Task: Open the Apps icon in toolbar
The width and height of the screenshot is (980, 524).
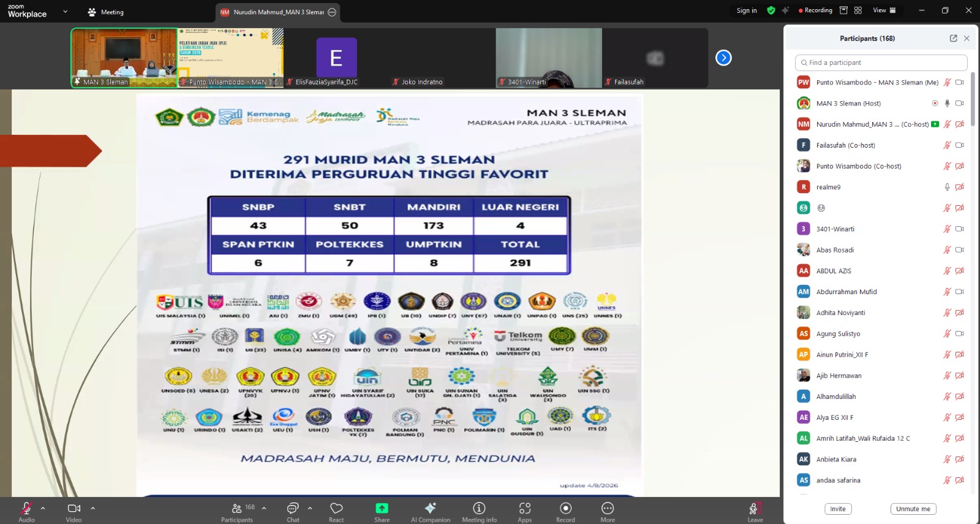Action: [525, 508]
